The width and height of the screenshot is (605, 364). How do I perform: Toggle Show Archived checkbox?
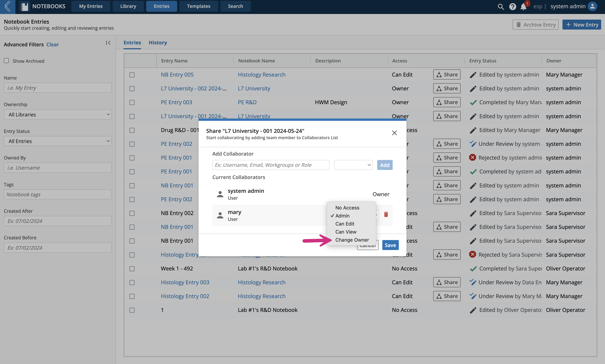coord(6,60)
